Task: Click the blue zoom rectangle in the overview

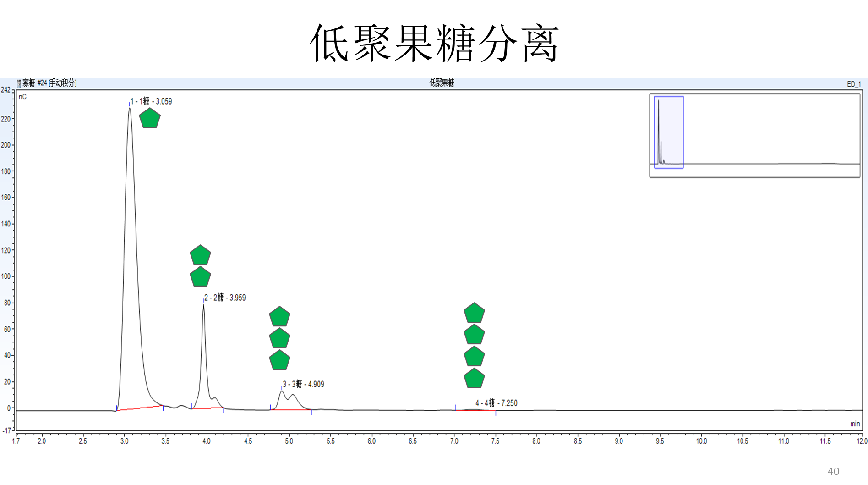Action: click(x=669, y=132)
